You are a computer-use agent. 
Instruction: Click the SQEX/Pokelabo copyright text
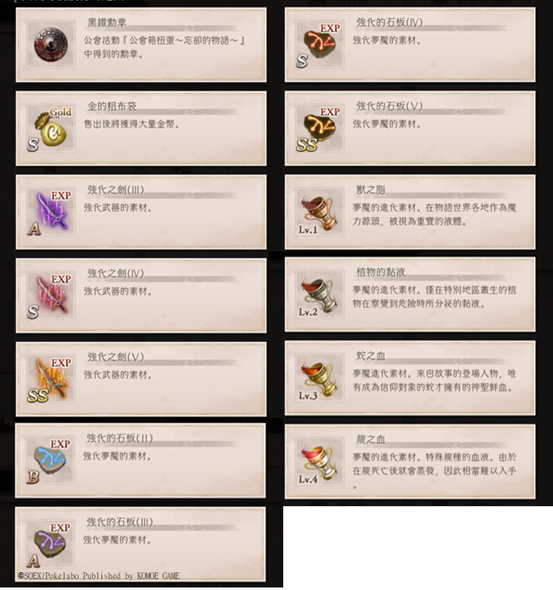[99, 576]
